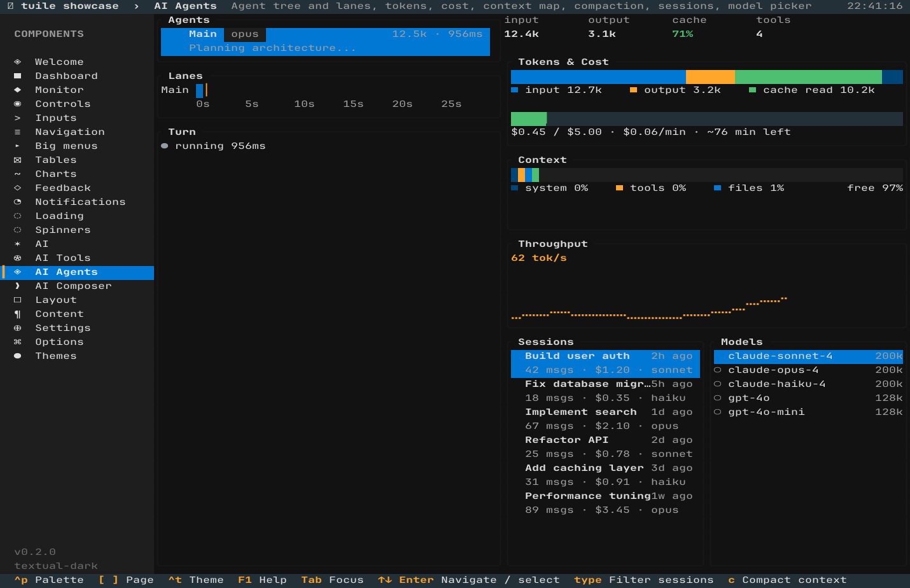This screenshot has height=588, width=910.
Task: Open the Inputs section in sidebar
Action: 77,118
